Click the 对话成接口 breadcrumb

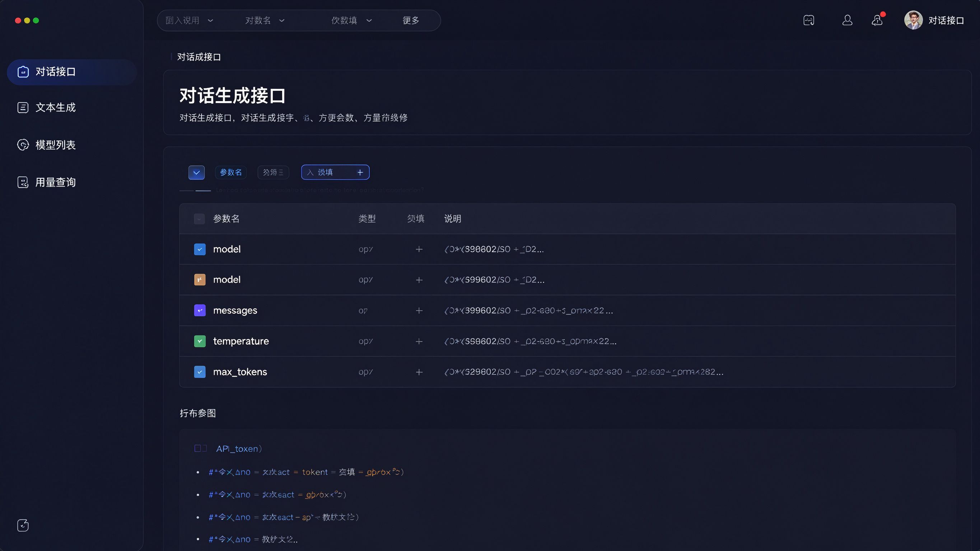[199, 57]
